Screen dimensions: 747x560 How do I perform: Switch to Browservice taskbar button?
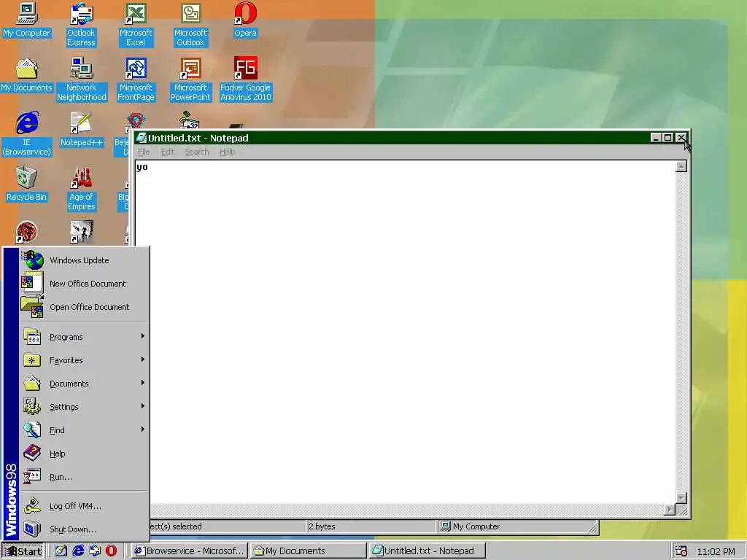coord(189,551)
